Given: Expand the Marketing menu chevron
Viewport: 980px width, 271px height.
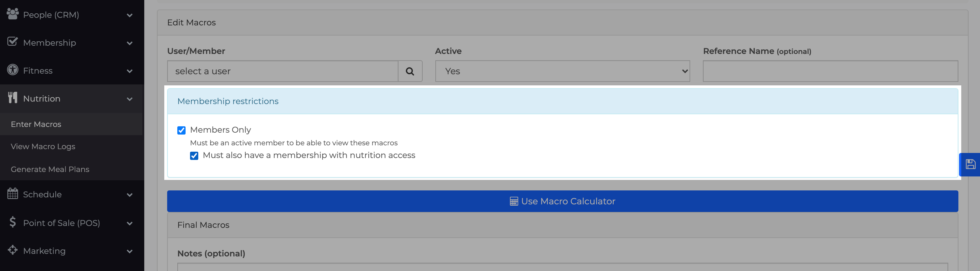Looking at the screenshot, I should click(x=130, y=251).
